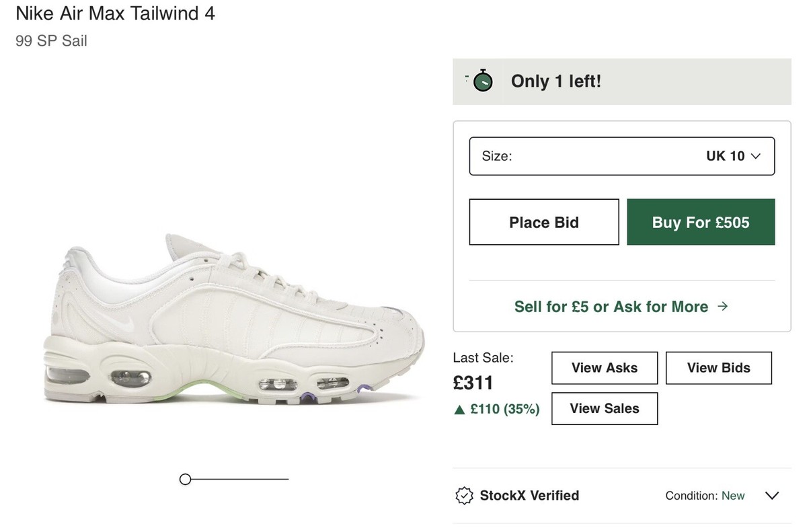
Task: Click the green Buy For £505 button
Action: click(701, 222)
